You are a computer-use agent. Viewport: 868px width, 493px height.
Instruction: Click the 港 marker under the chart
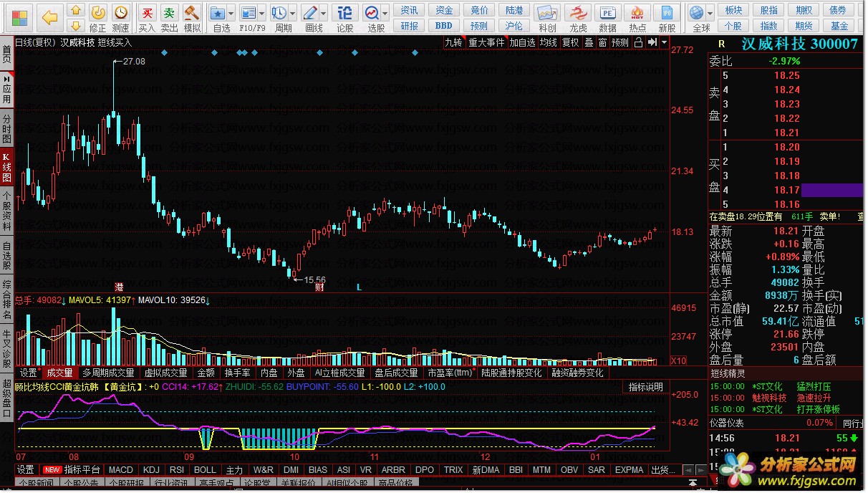pos(118,287)
